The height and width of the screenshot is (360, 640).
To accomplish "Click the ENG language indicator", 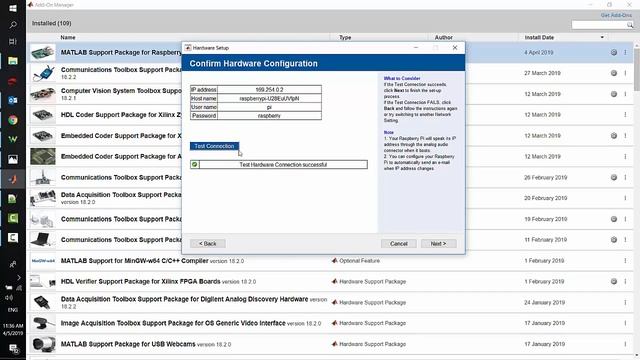I will point(13,310).
